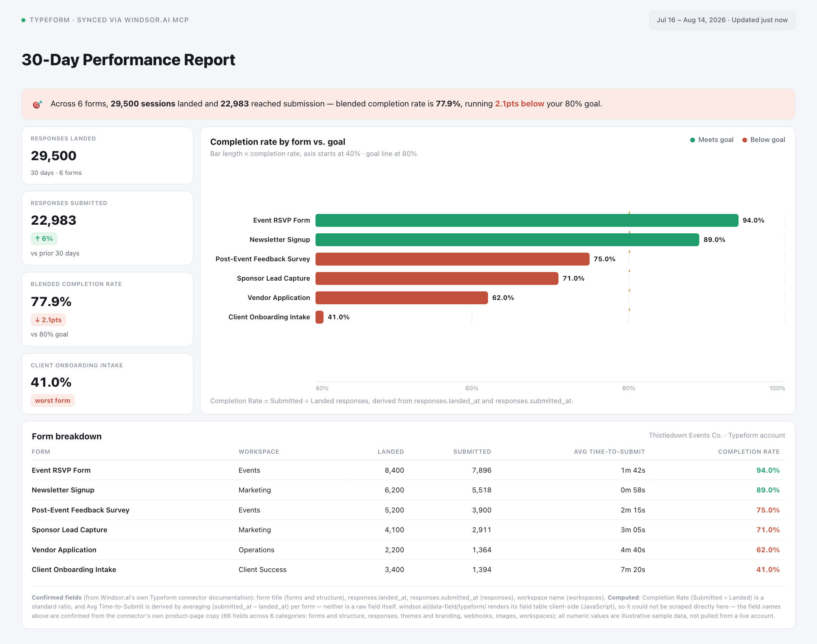This screenshot has width=817, height=644.
Task: Click the Client Success workspace cell
Action: [x=262, y=569]
